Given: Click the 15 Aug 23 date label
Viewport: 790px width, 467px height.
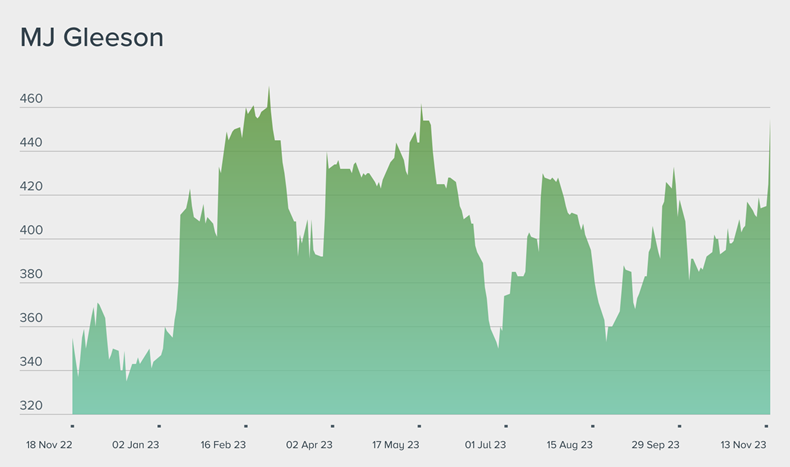Looking at the screenshot, I should point(570,445).
